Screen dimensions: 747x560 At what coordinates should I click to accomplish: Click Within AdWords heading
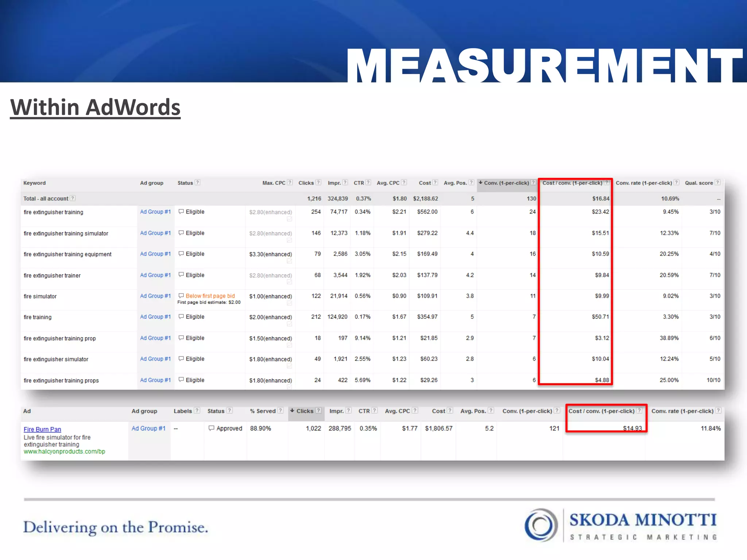click(95, 108)
